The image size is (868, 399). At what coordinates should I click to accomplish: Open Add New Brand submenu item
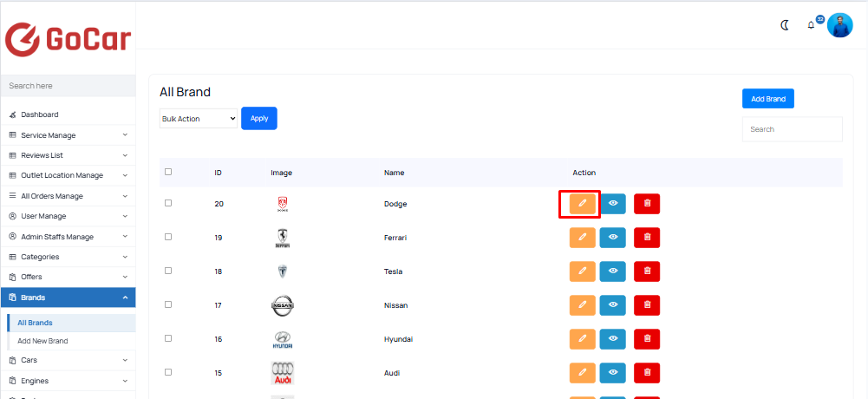(x=71, y=341)
